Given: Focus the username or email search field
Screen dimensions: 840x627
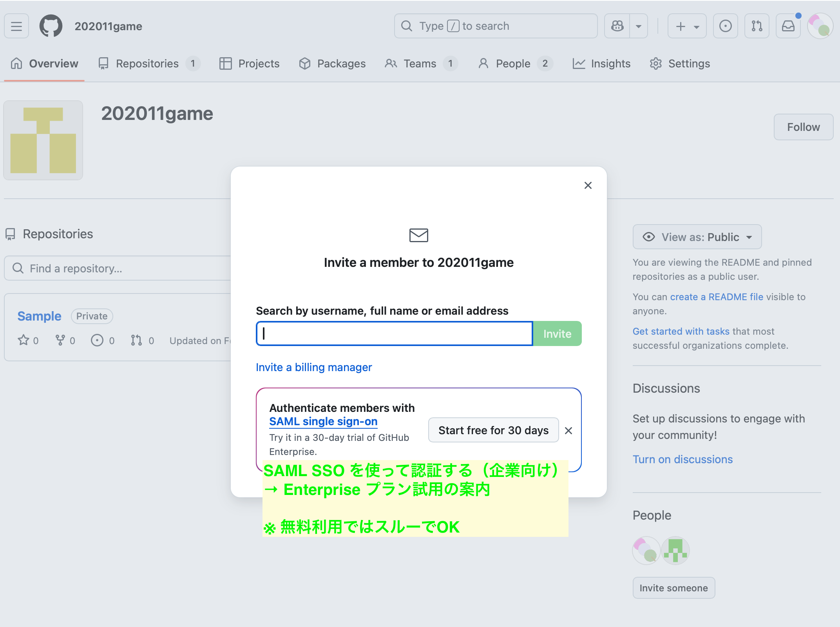Looking at the screenshot, I should (394, 334).
